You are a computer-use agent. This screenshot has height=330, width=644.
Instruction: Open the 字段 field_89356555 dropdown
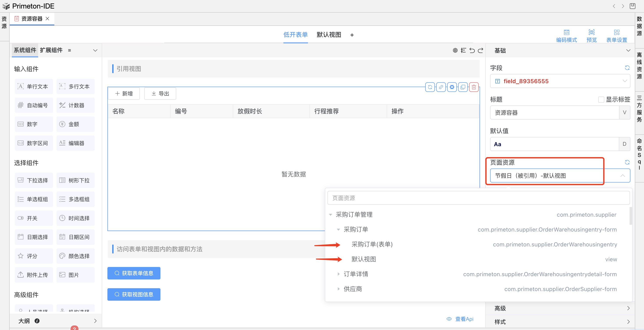click(x=560, y=81)
